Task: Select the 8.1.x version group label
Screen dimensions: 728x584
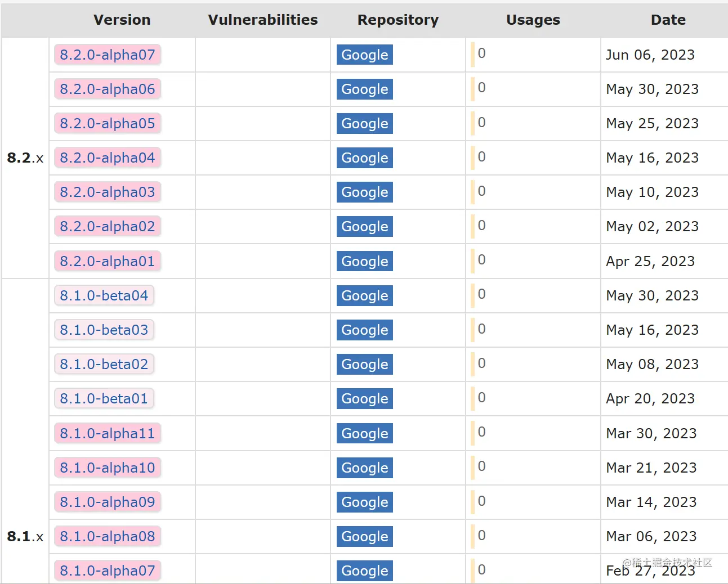Action: coord(25,536)
